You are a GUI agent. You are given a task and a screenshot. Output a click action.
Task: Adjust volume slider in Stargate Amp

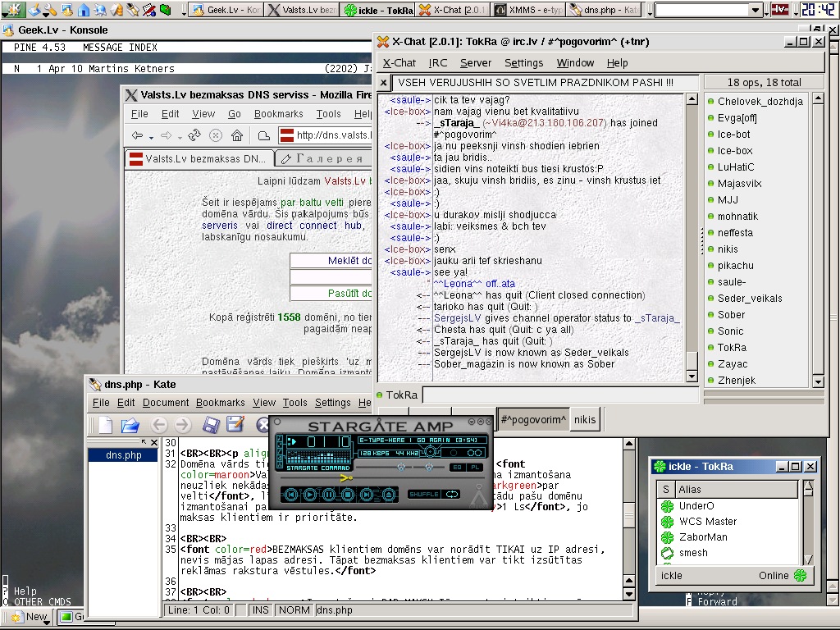tap(400, 468)
